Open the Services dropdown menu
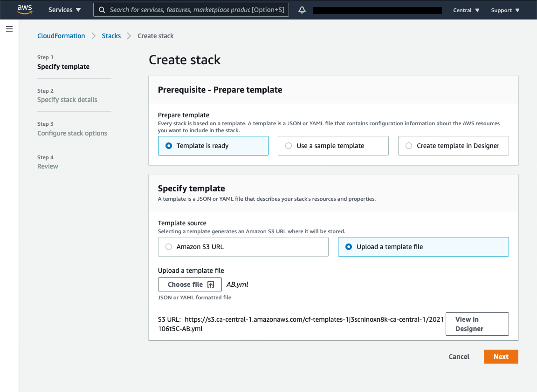The width and height of the screenshot is (537, 392). pos(64,10)
